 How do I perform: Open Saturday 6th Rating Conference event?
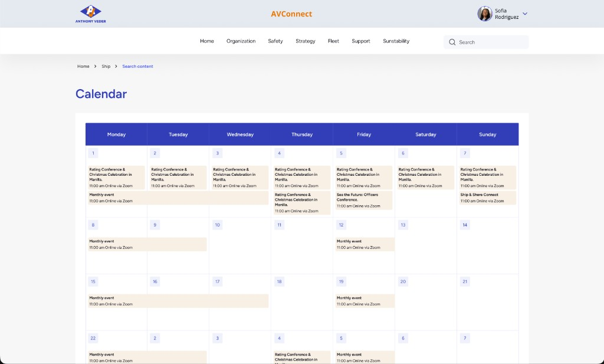(x=426, y=178)
